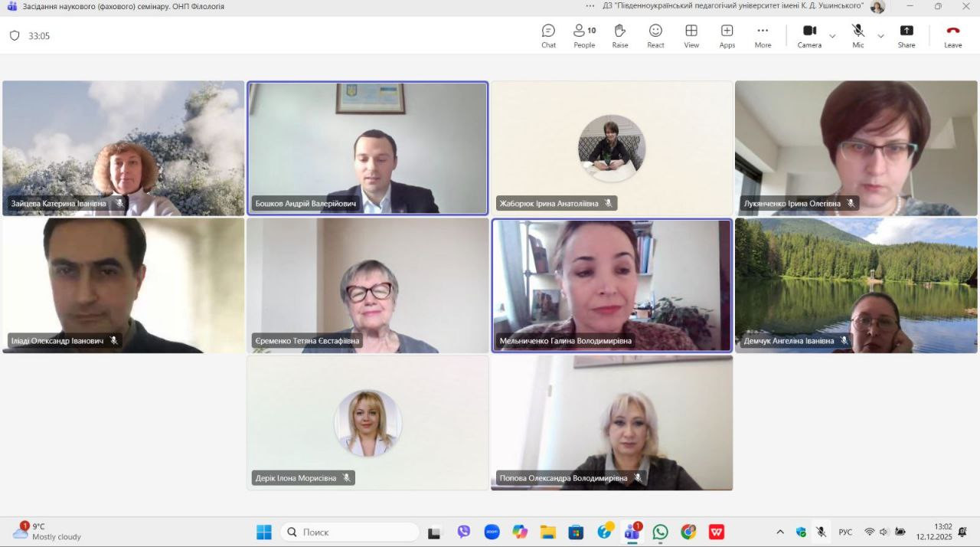Open the More actions menu
This screenshot has width=980, height=547.
coord(763,35)
